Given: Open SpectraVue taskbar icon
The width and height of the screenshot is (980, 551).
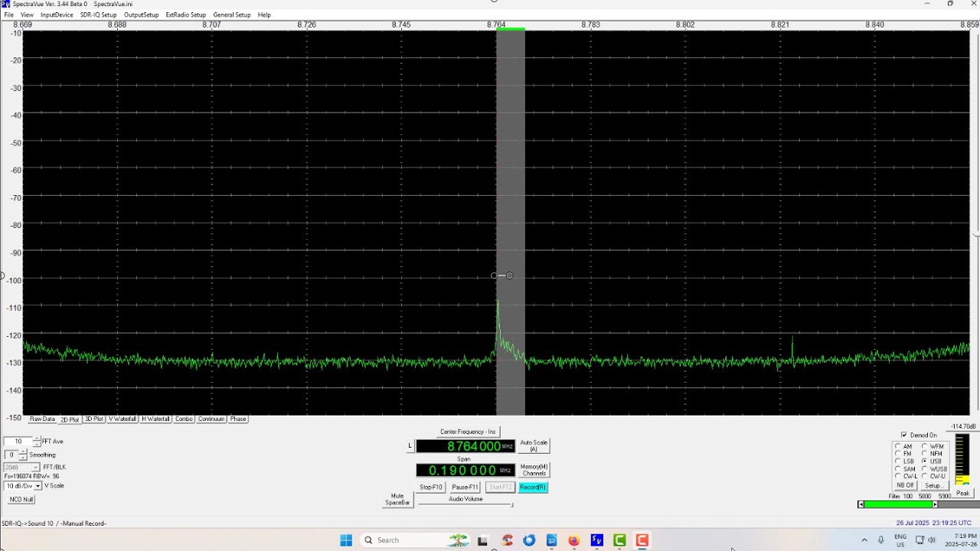Looking at the screenshot, I should coord(596,540).
